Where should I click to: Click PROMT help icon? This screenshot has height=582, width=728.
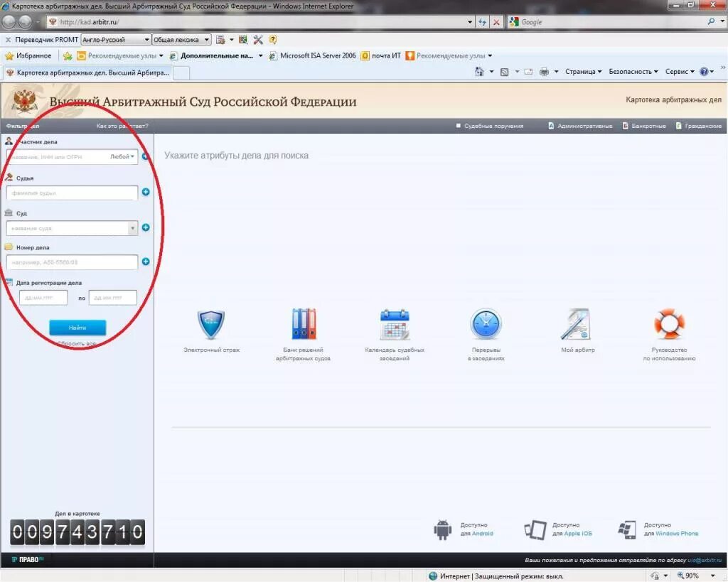pyautogui.click(x=273, y=40)
